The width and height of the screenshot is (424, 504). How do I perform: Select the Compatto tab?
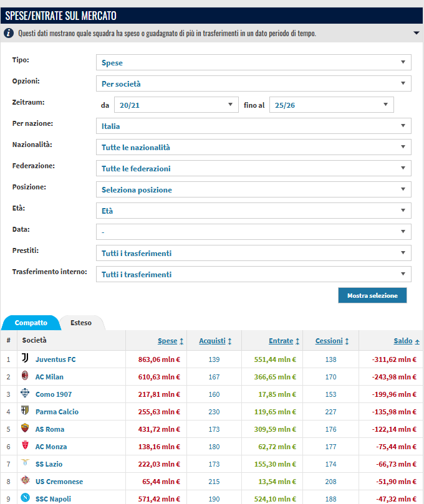pyautogui.click(x=31, y=323)
